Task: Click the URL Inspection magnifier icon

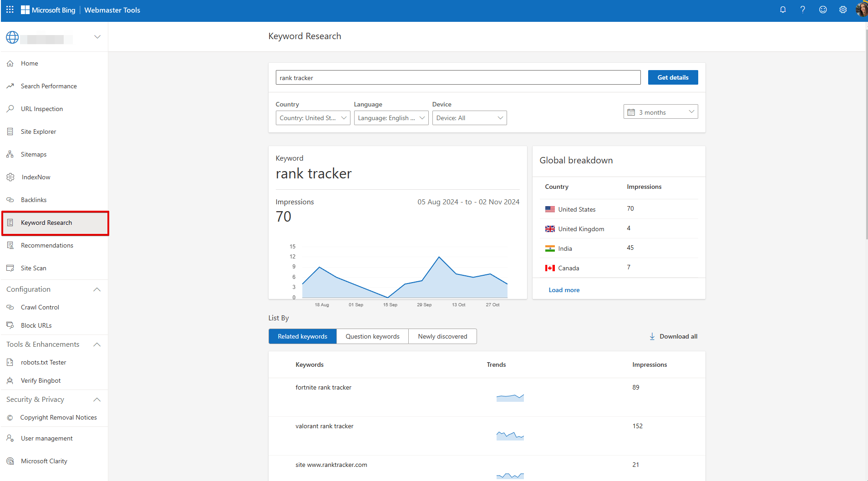Action: tap(10, 109)
